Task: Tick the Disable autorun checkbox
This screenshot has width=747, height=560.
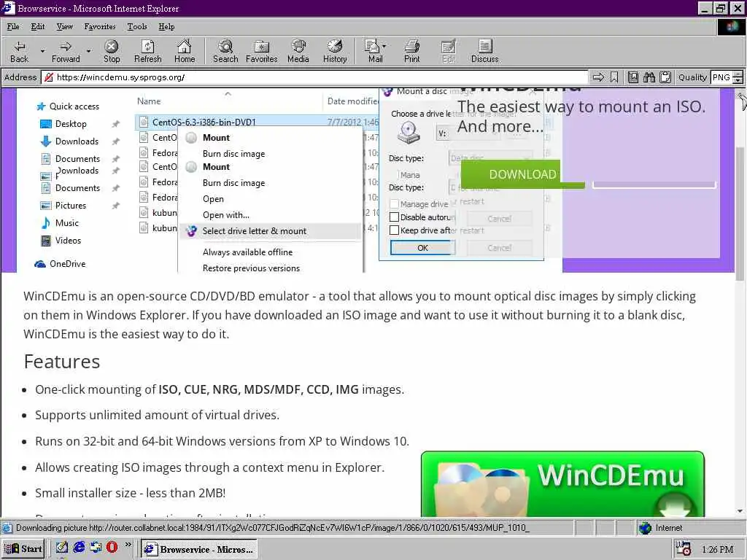Action: pyautogui.click(x=394, y=217)
